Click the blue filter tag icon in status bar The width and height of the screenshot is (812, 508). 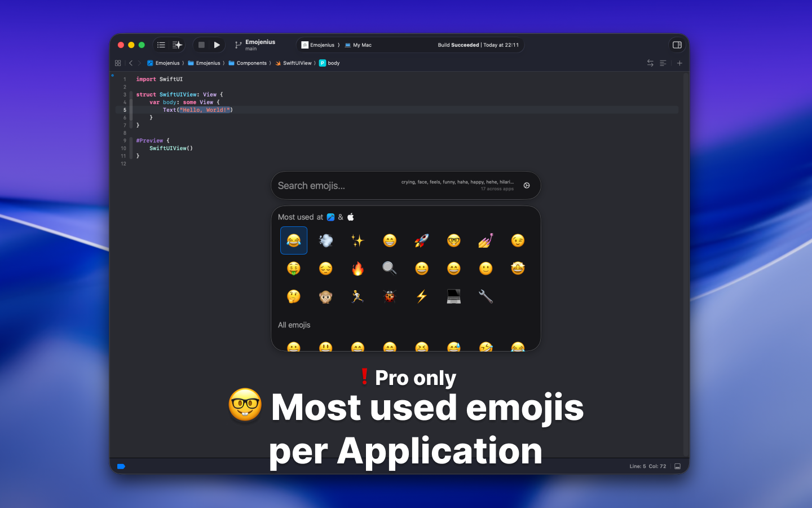tap(121, 466)
